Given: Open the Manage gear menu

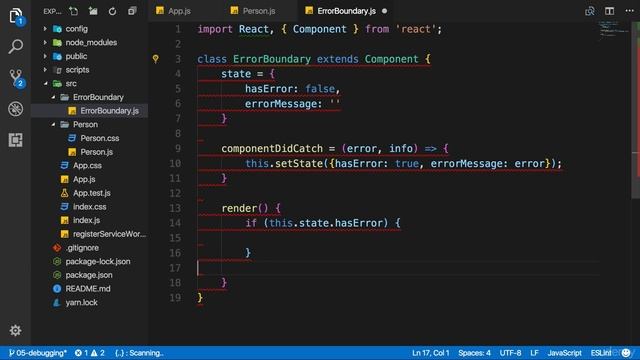Looking at the screenshot, I should (16, 330).
